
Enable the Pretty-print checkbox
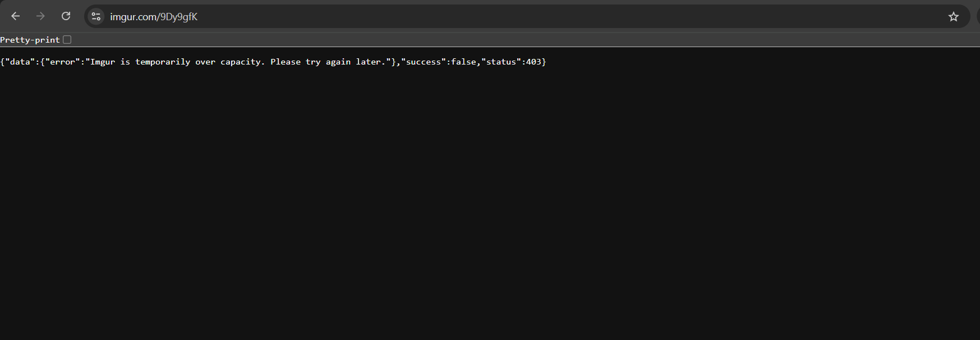pyautogui.click(x=67, y=39)
